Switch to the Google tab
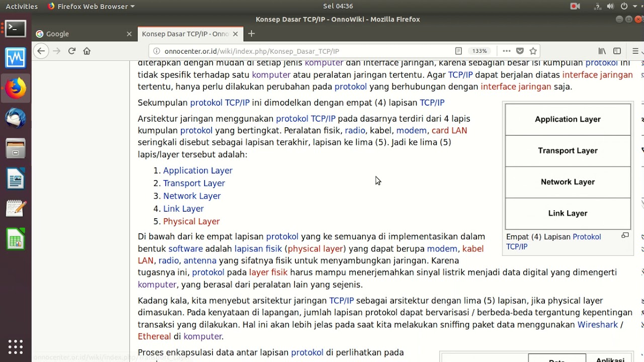This screenshot has width=644, height=362. point(84,34)
